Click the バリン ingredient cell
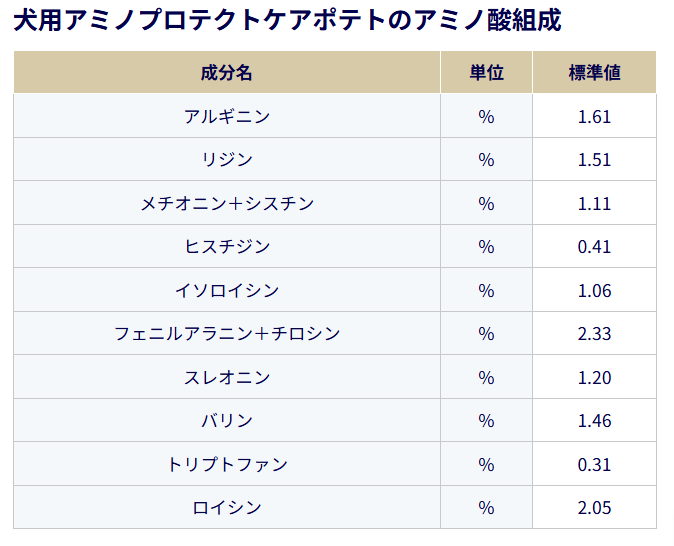Image resolution: width=674 pixels, height=546 pixels. (227, 421)
